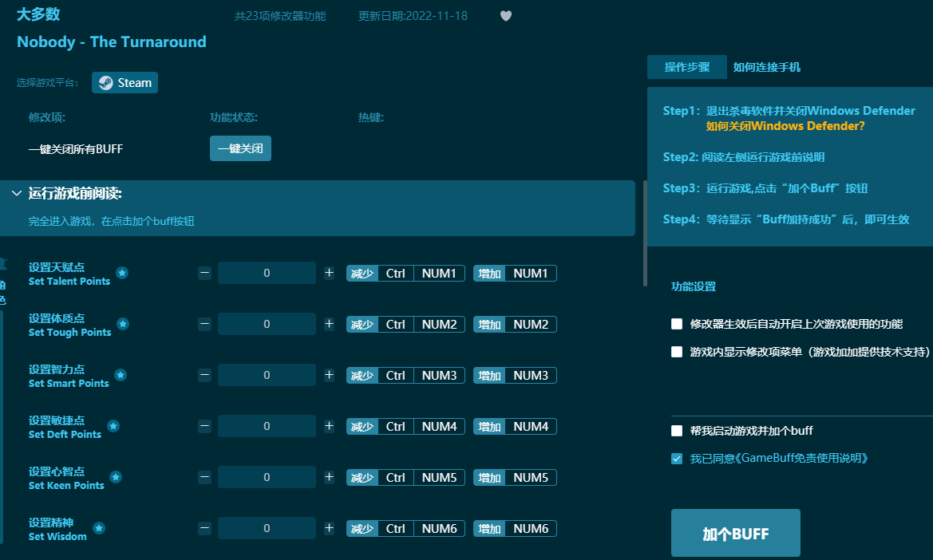The image size is (933, 560).
Task: Click the 加个BUFF button
Action: pyautogui.click(x=735, y=533)
